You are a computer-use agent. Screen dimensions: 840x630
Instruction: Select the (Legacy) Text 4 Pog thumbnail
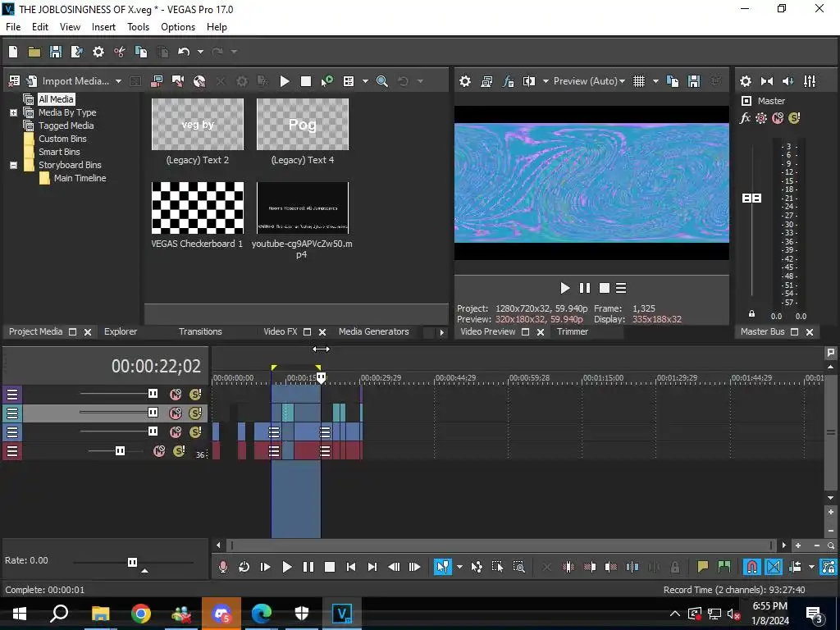point(303,125)
